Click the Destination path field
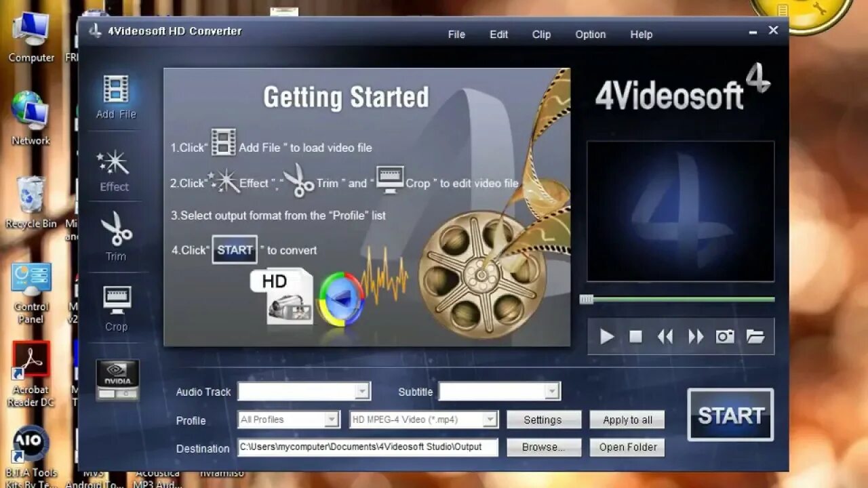 (368, 447)
